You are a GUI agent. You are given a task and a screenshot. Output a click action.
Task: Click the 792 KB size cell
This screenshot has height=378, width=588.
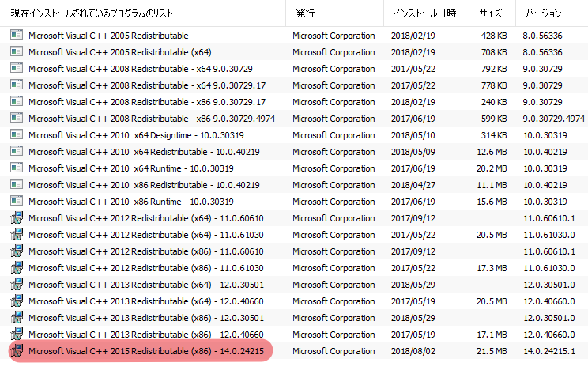click(494, 69)
